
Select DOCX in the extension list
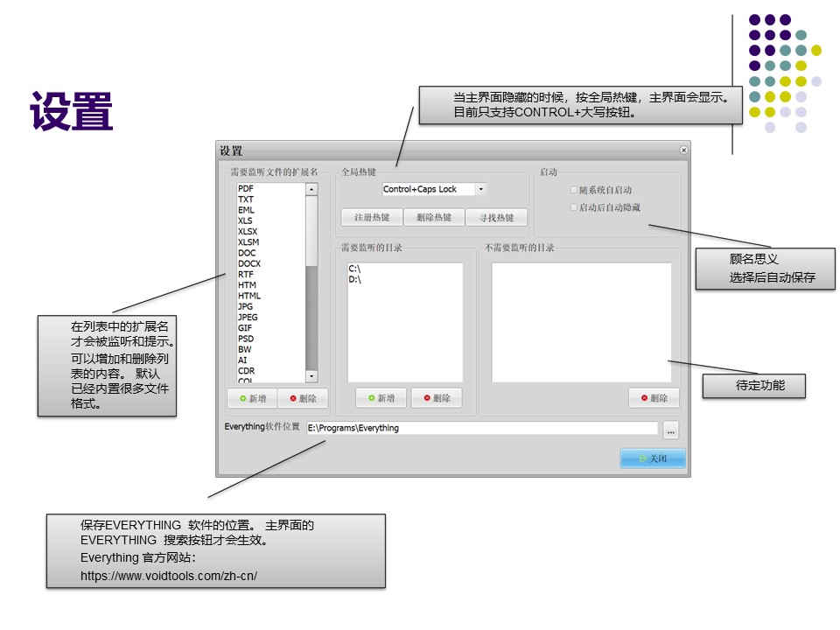click(248, 263)
